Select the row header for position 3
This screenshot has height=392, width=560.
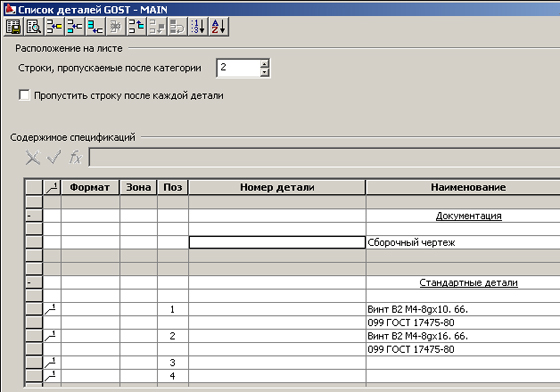(34, 363)
